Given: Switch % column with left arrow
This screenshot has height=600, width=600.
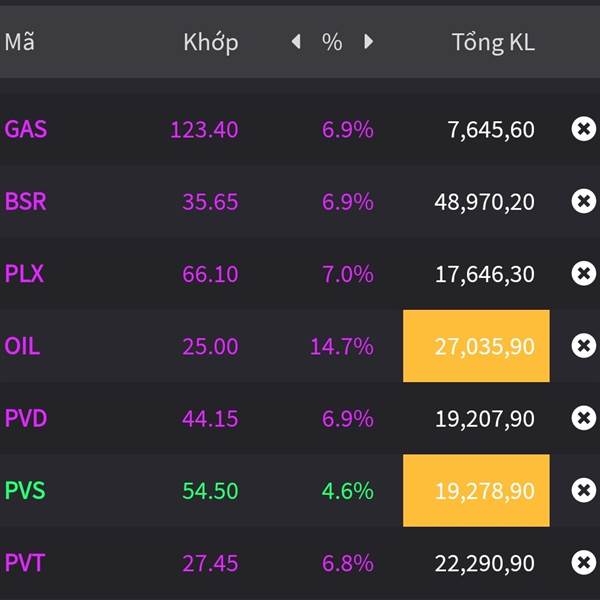Looking at the screenshot, I should 296,42.
